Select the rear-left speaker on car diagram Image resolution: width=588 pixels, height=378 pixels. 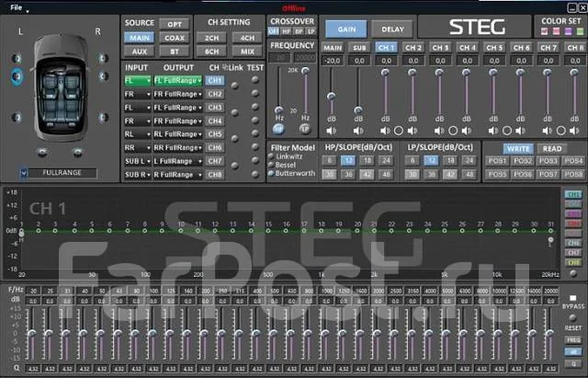(x=17, y=118)
